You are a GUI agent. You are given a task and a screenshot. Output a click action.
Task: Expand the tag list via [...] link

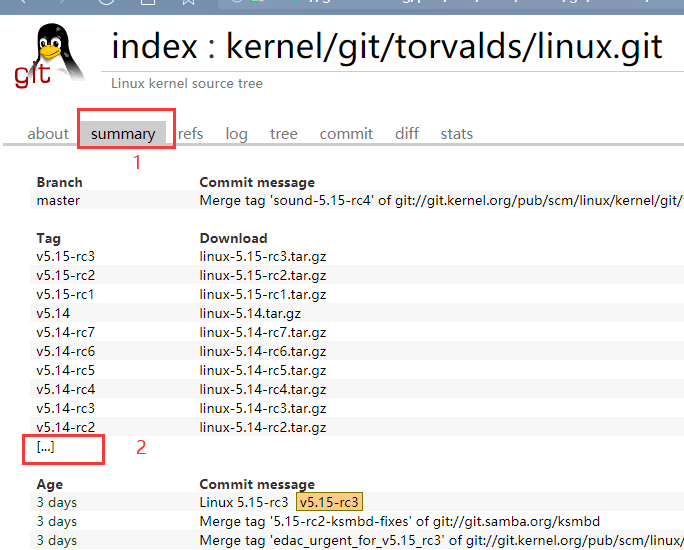[x=45, y=447]
